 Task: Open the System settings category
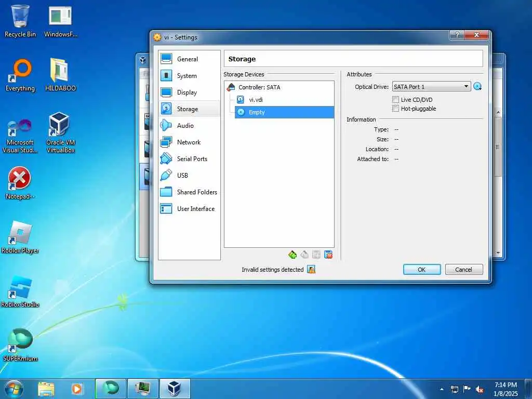pyautogui.click(x=189, y=76)
